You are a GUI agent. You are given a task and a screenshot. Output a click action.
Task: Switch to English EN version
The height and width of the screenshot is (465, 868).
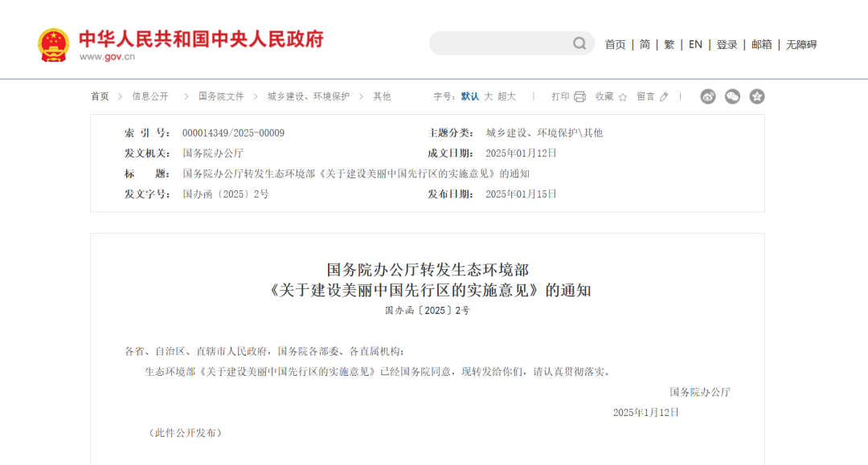695,45
